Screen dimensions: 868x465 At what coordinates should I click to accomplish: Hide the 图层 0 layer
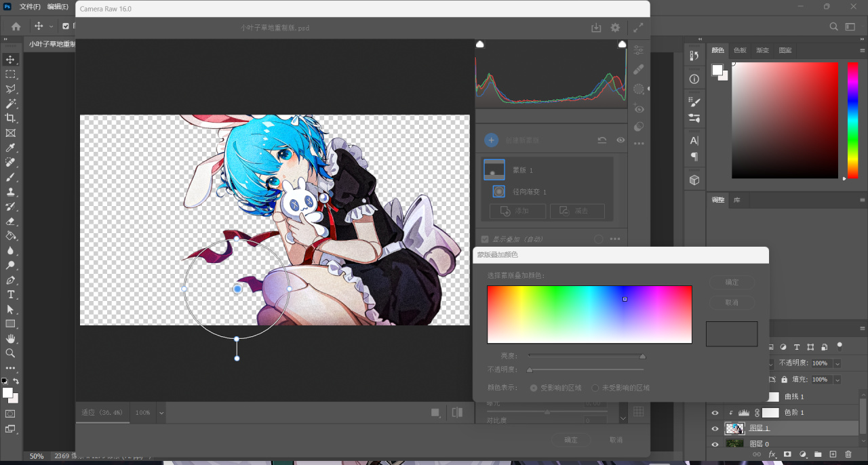point(715,444)
